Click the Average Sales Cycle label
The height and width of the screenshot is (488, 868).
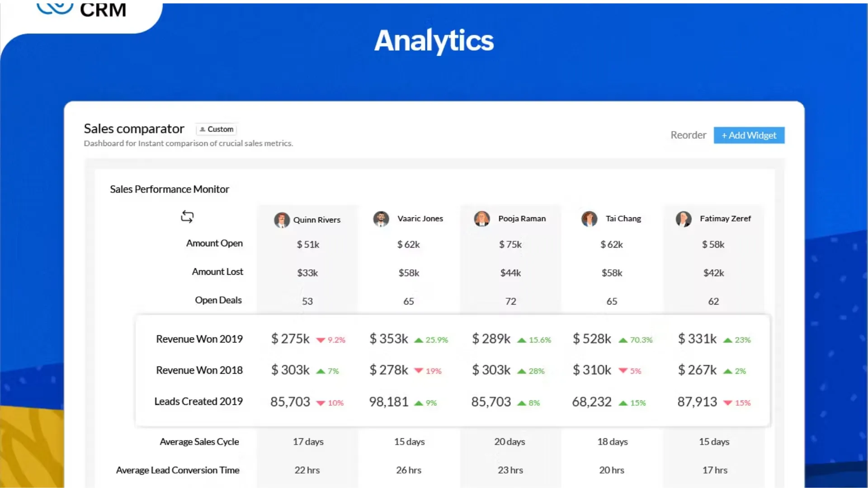199,441
